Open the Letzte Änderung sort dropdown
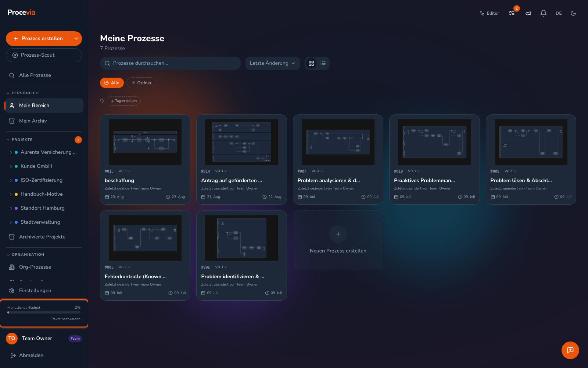The image size is (588, 368). 273,63
